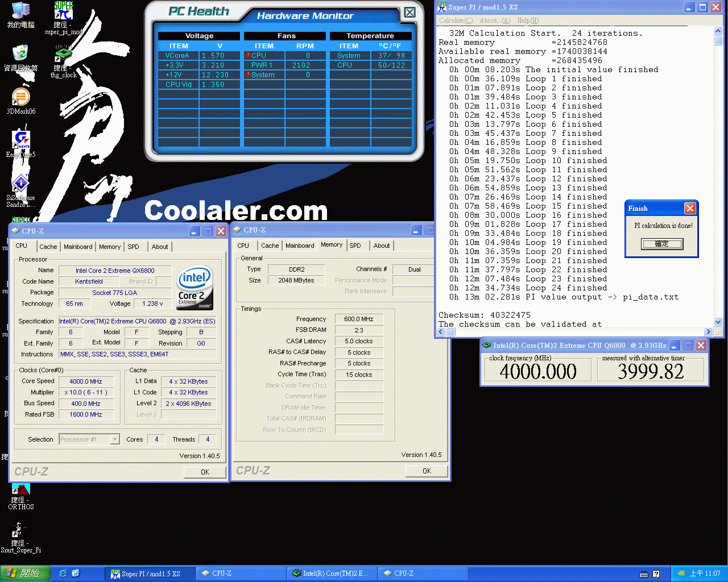Screen dimensions: 728x582
Task: Click the FSB:DRAM 2:3 ratio field
Action: [x=359, y=330]
